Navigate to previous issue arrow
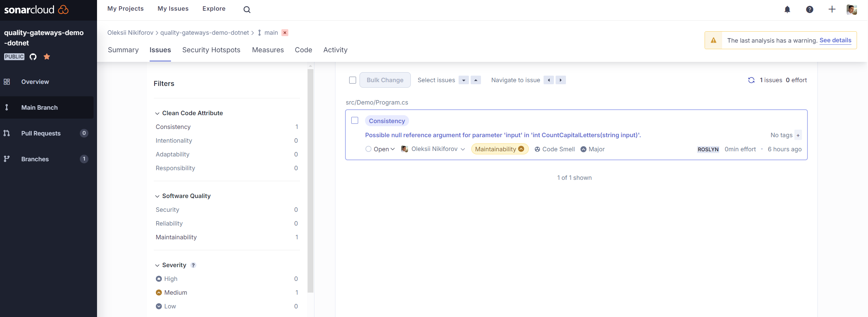The height and width of the screenshot is (317, 868). [x=549, y=80]
